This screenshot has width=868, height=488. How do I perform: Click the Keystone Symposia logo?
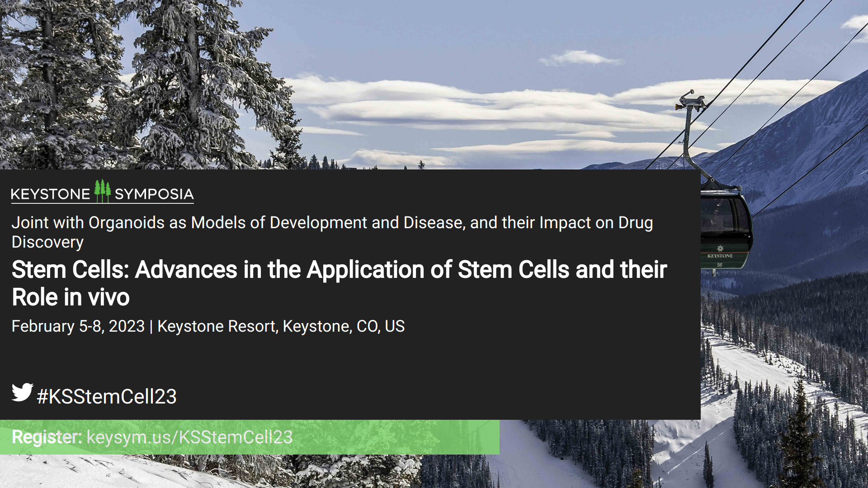pyautogui.click(x=102, y=192)
